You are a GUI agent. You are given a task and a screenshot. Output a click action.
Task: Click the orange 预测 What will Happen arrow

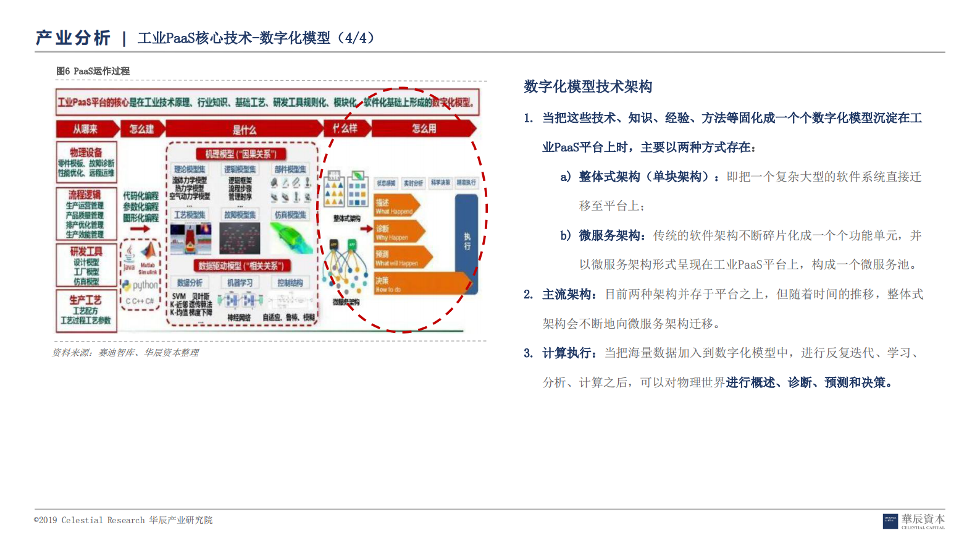403,258
